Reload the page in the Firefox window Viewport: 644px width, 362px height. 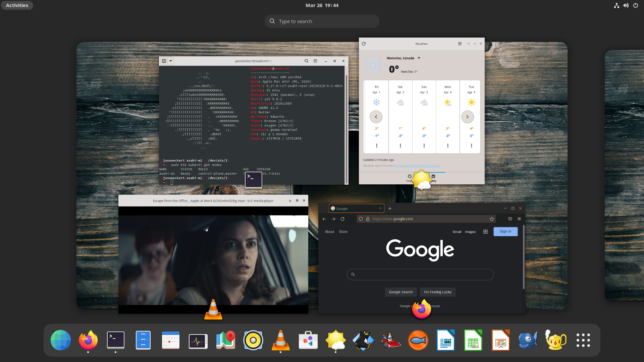coord(342,219)
